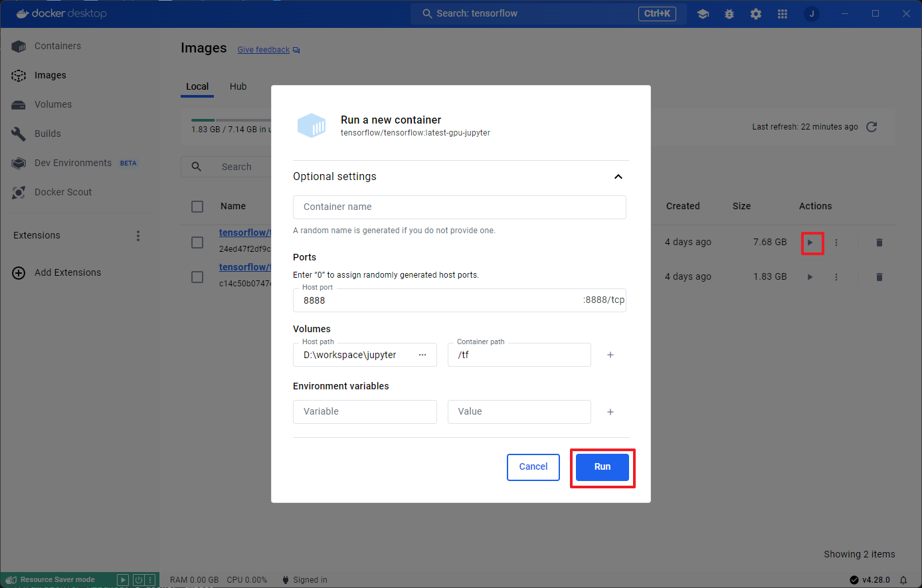
Task: Click the Resource Saver mode play button
Action: click(122, 580)
